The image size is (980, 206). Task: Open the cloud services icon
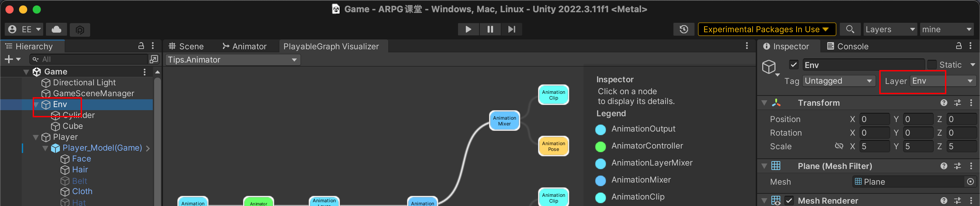click(56, 29)
